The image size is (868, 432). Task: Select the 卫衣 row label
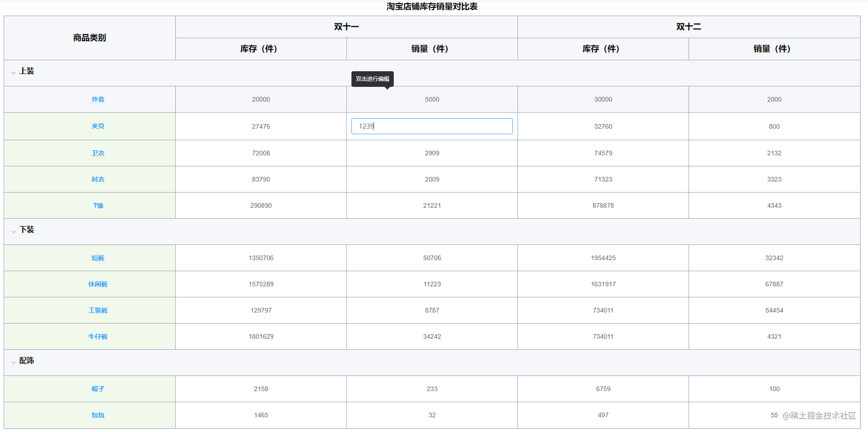coord(98,153)
